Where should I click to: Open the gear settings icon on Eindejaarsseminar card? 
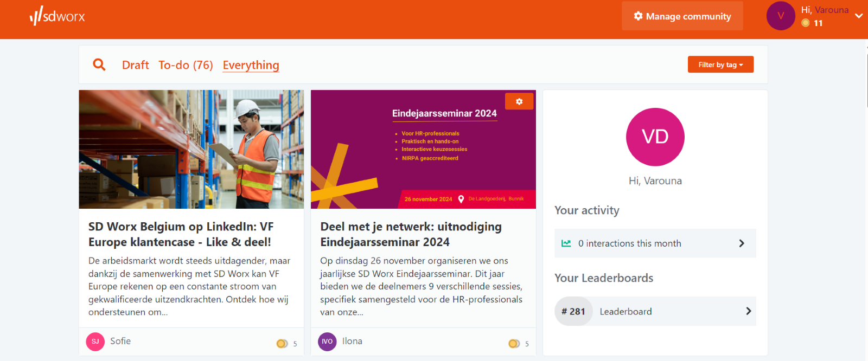tap(519, 101)
